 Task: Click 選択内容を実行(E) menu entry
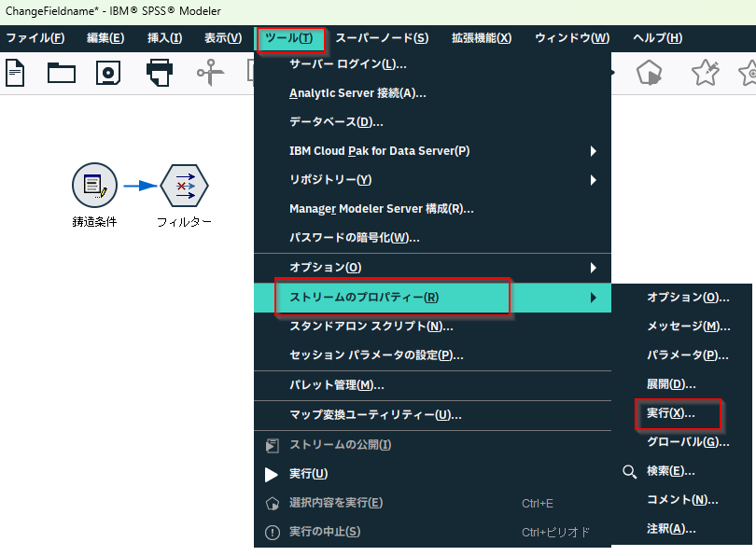432,503
